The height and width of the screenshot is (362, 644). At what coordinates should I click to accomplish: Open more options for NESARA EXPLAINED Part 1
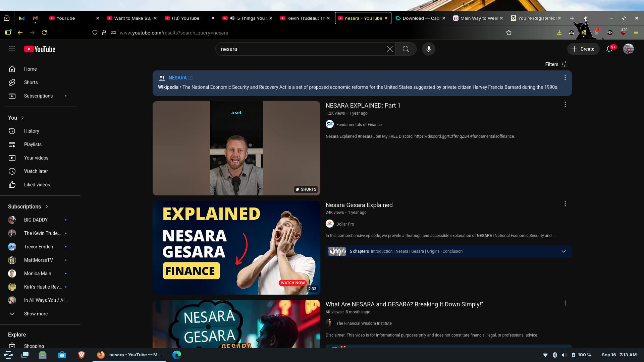click(565, 105)
